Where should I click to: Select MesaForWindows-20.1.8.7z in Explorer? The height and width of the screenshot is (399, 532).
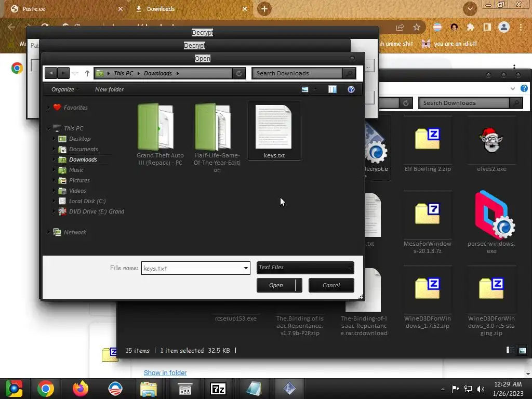point(428,223)
